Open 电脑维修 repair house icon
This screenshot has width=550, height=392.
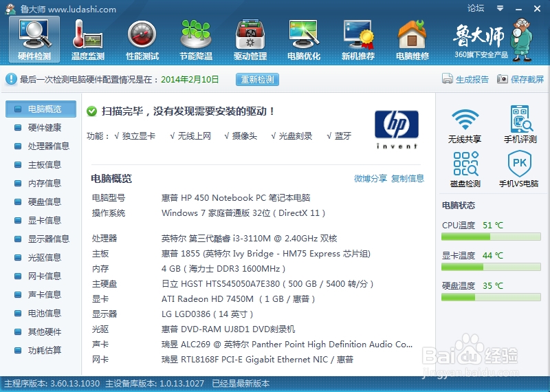(412, 40)
